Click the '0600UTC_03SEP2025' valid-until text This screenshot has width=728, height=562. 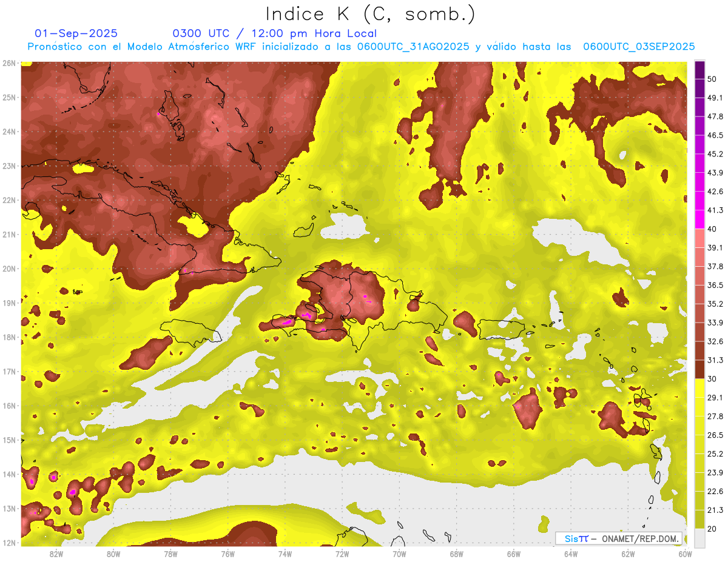coord(639,47)
